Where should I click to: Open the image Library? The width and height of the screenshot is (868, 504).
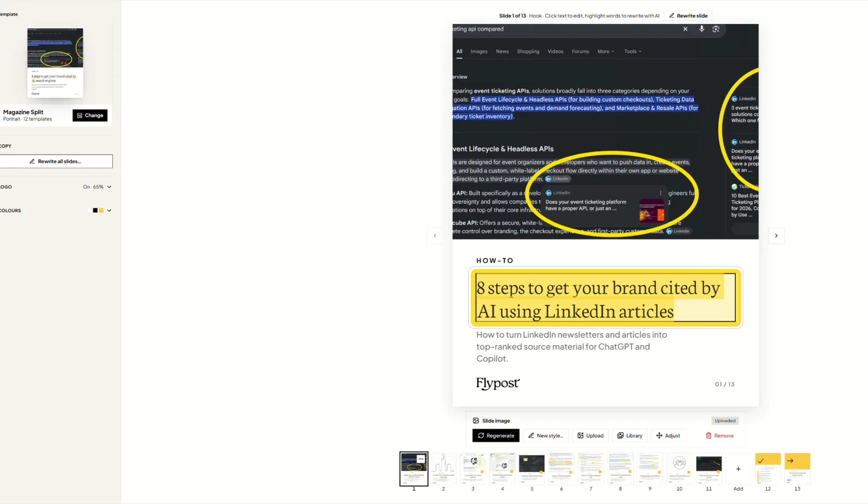630,436
